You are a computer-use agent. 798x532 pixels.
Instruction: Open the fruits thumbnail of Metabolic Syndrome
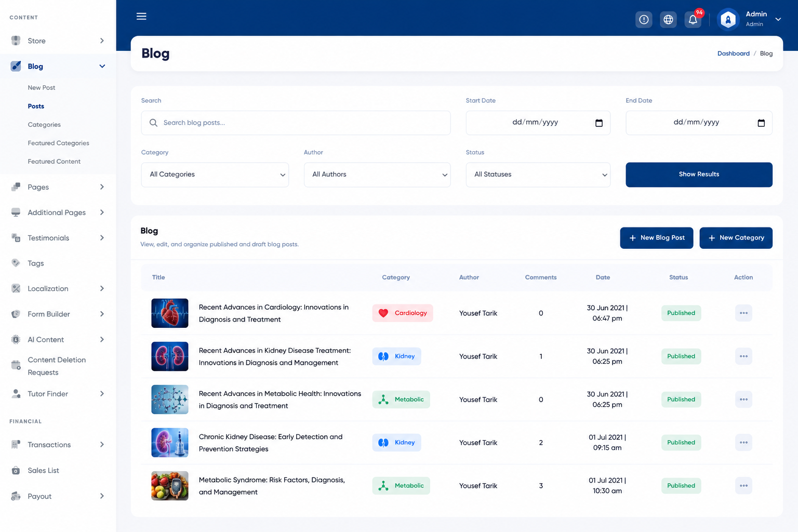(x=170, y=486)
